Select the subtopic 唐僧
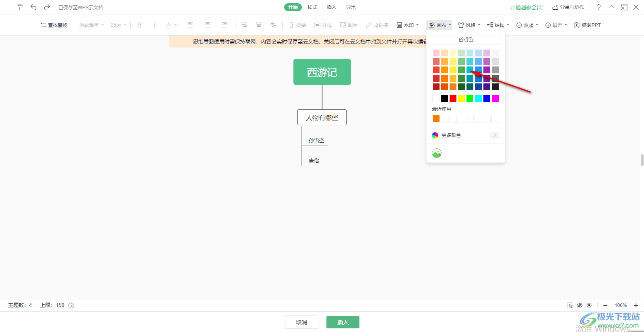The width and height of the screenshot is (644, 332). [314, 161]
